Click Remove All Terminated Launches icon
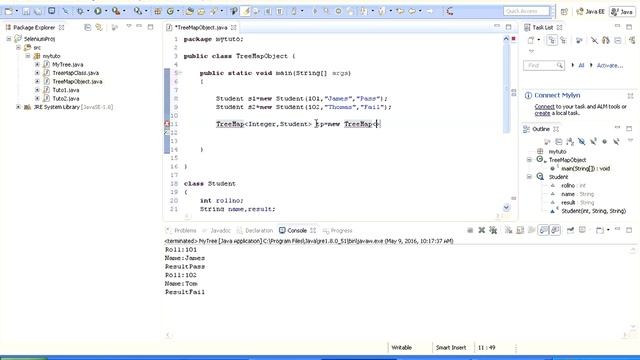This screenshot has width=640, height=360. 493,231
